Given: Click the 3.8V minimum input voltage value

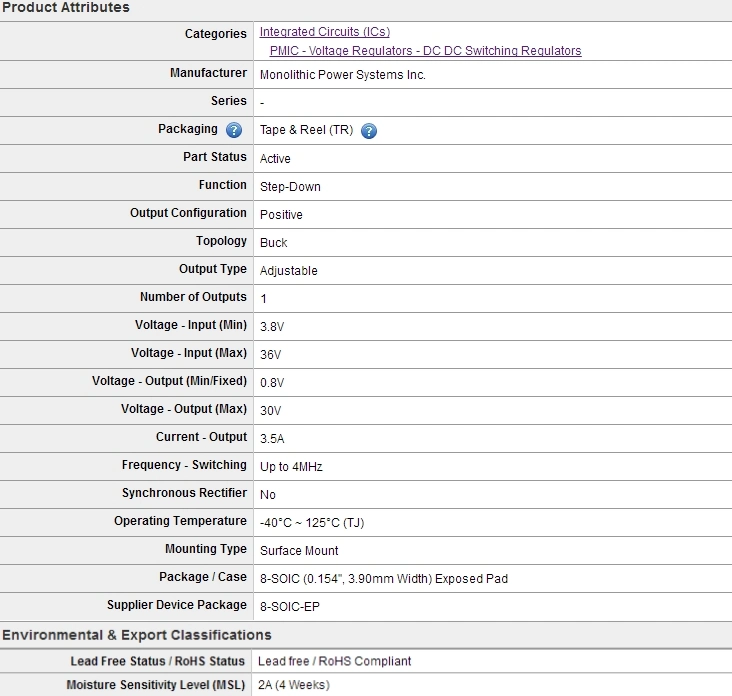Looking at the screenshot, I should point(272,327).
